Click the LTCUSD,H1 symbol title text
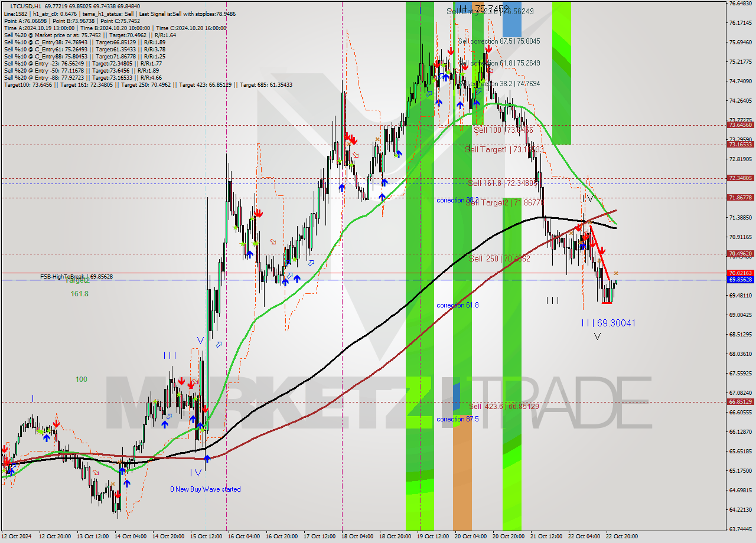Viewport: 756px width, 543px height. [25, 5]
